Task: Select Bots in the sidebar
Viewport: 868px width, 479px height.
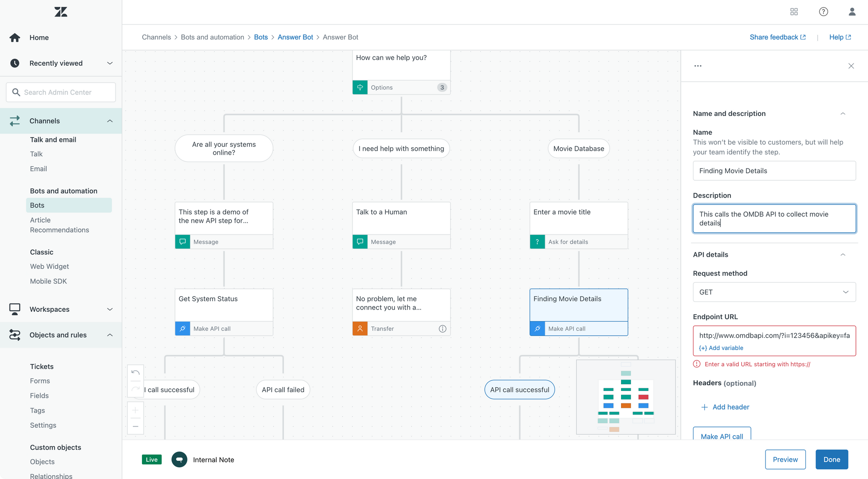Action: 37,205
